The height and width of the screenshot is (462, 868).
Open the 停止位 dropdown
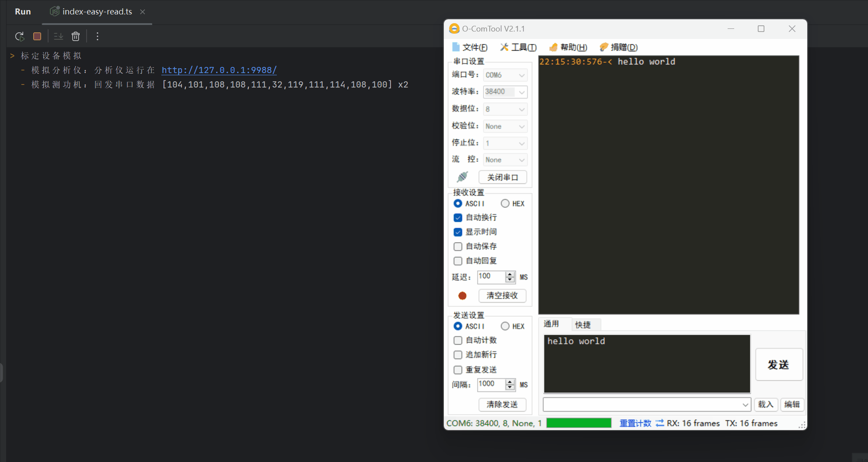click(x=505, y=143)
